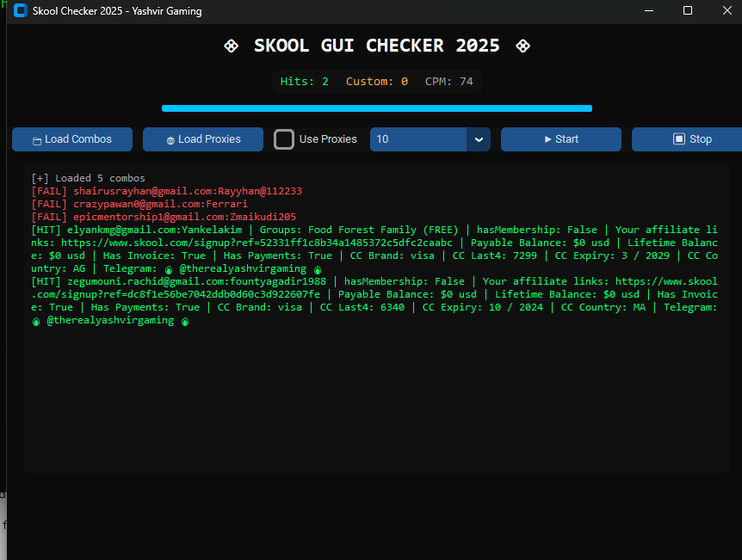Select the FAIL line for shairusrayhan@gmail.com
Viewport: 742px width, 560px height.
pos(167,191)
